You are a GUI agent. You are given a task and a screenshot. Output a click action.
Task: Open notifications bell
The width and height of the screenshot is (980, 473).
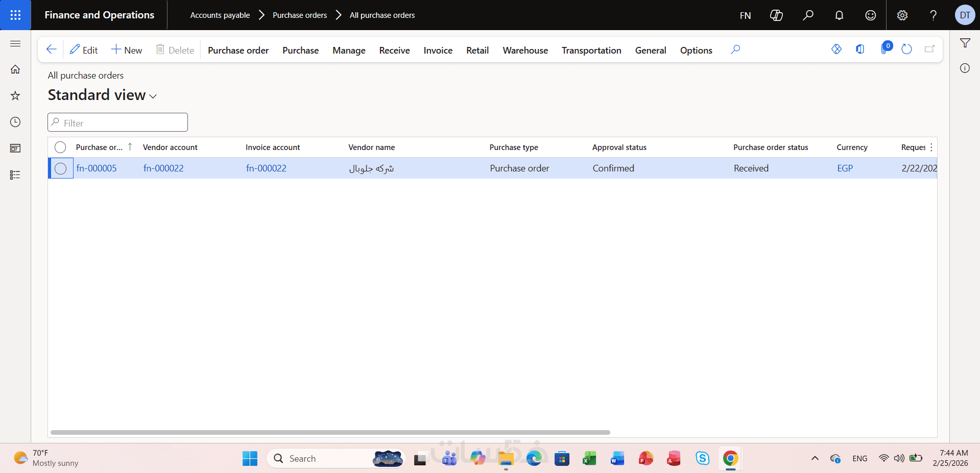[x=839, y=15]
